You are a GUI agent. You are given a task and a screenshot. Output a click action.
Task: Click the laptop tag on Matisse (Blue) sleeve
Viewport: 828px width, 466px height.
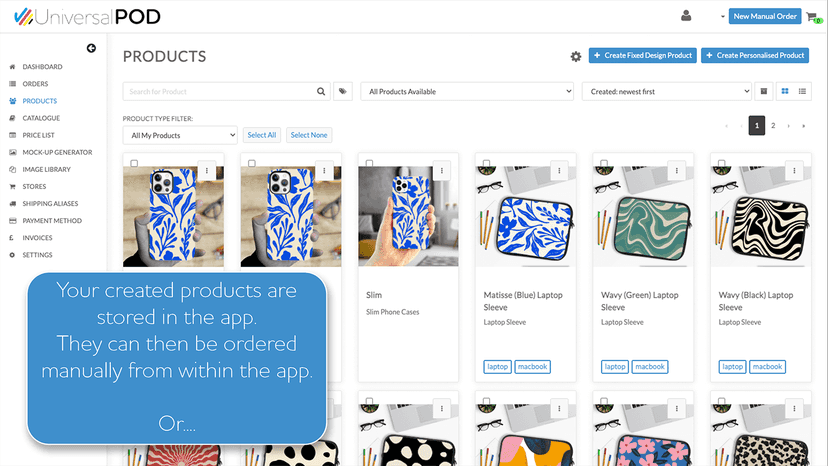click(497, 367)
